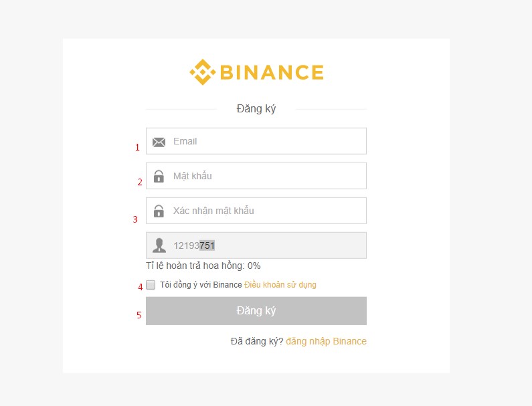Click the envelope icon in Email field

[159, 142]
